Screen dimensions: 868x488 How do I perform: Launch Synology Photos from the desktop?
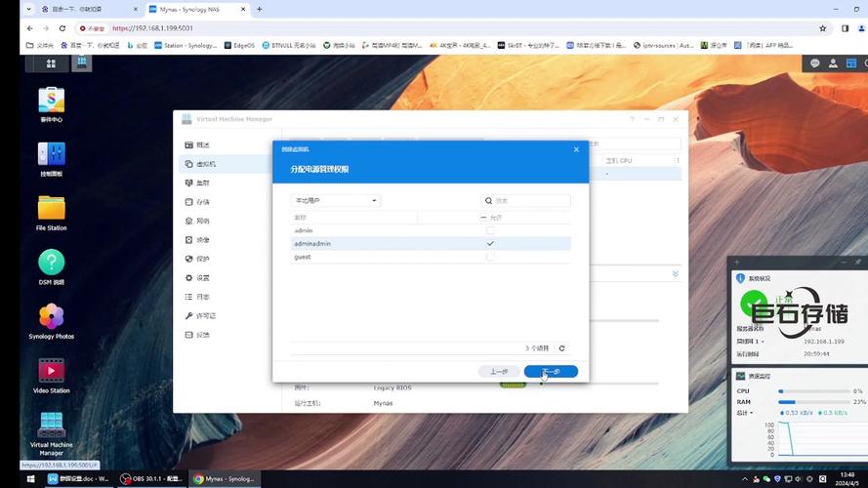click(51, 316)
